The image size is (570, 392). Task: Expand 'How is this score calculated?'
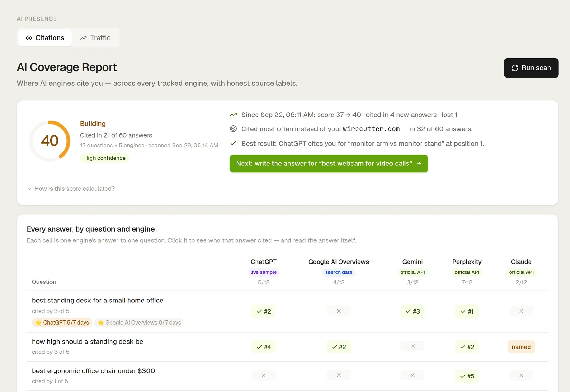(71, 189)
